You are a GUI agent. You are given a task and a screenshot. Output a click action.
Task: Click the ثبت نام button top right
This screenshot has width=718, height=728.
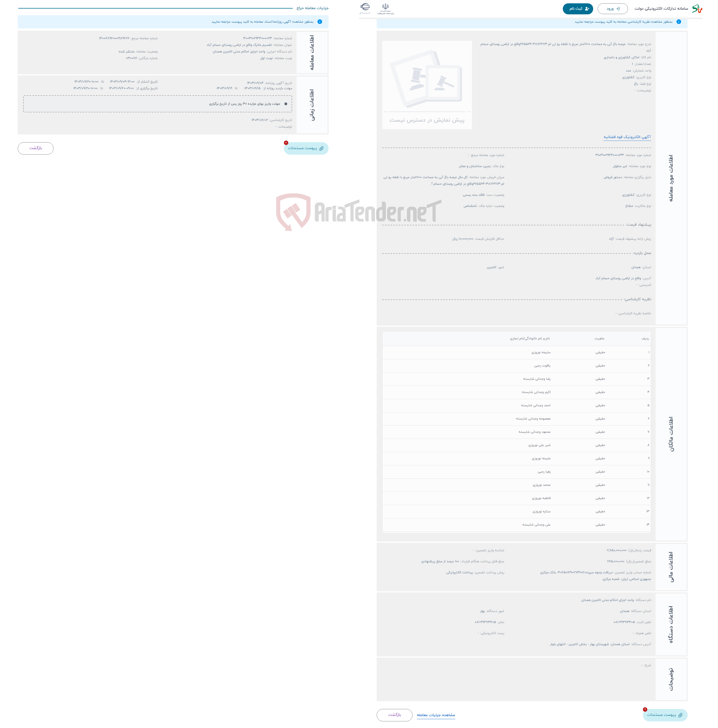(577, 9)
